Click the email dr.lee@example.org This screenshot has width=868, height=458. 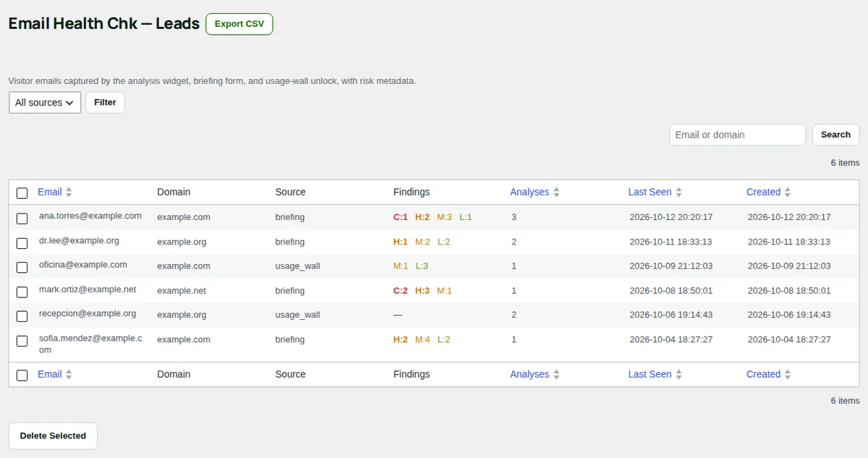click(79, 240)
